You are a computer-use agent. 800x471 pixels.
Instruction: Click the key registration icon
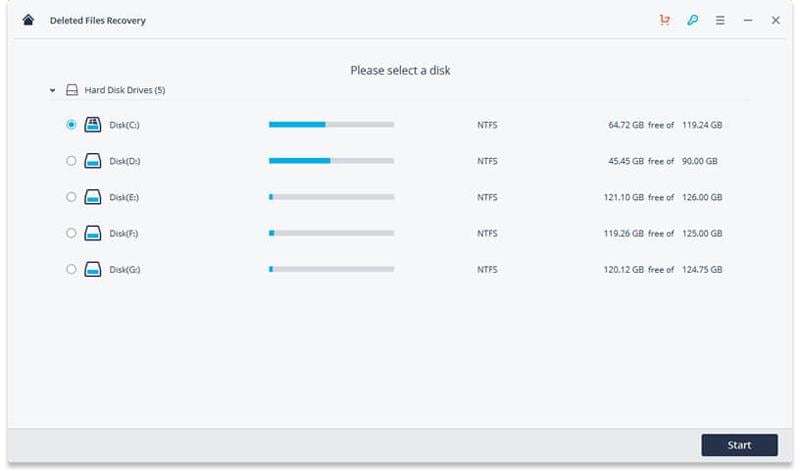(692, 20)
